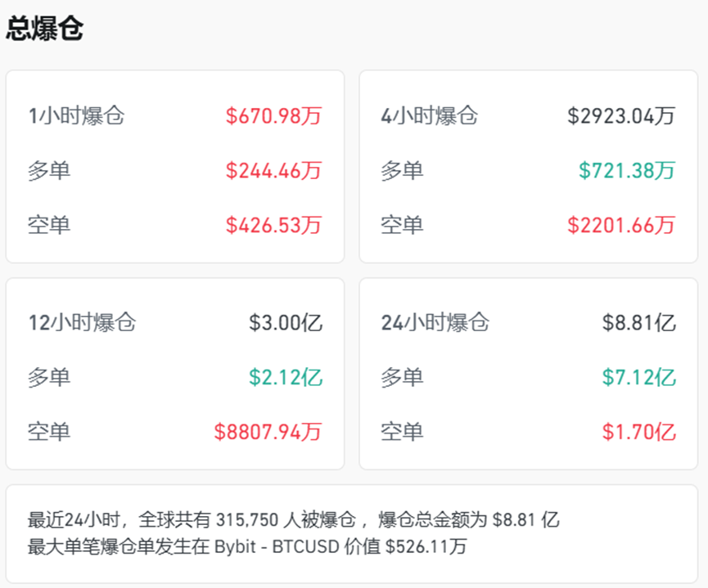Viewport: 708px width, 588px height.
Task: Click the 1-hour long value $244.46万
Action: coord(273,171)
